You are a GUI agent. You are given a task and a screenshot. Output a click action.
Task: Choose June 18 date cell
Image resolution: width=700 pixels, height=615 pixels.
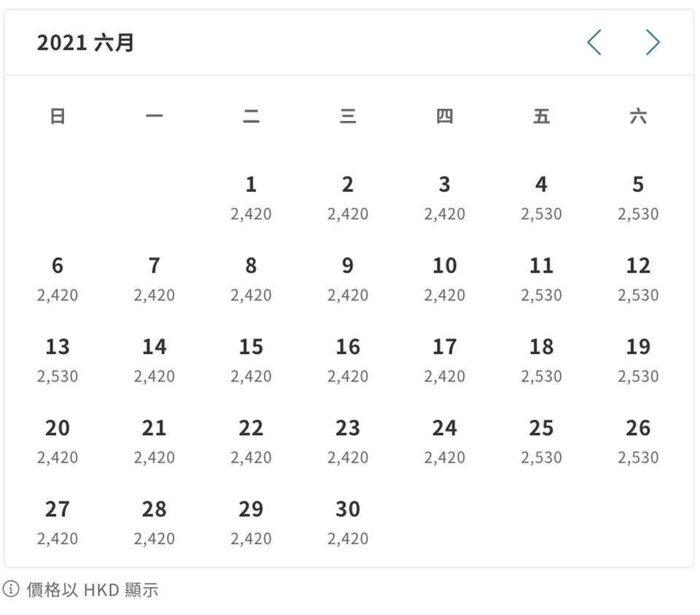(541, 361)
